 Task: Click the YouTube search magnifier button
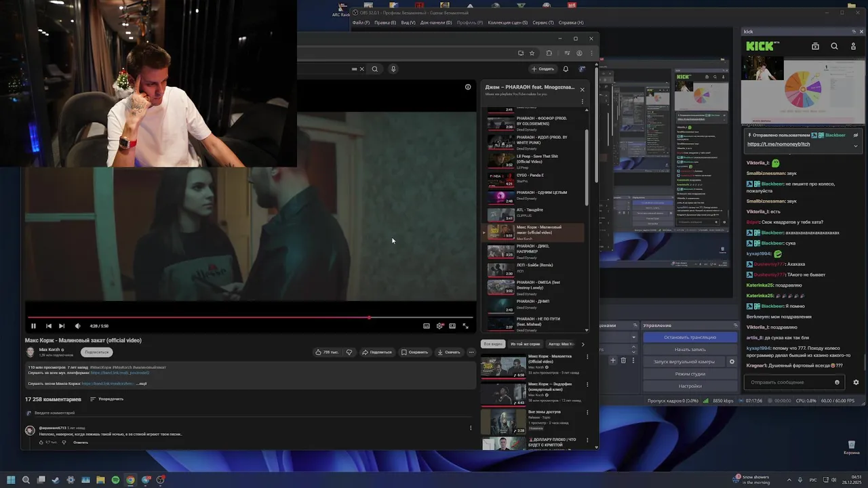coord(374,68)
